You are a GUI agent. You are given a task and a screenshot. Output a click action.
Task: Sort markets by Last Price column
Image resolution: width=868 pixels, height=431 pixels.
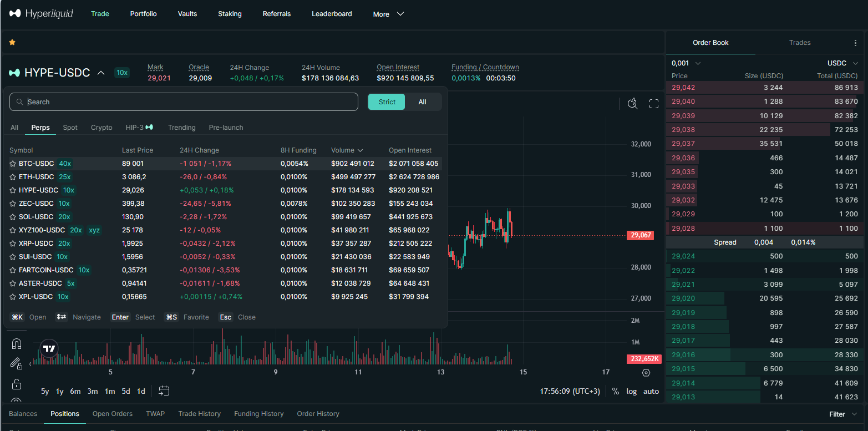(138, 150)
